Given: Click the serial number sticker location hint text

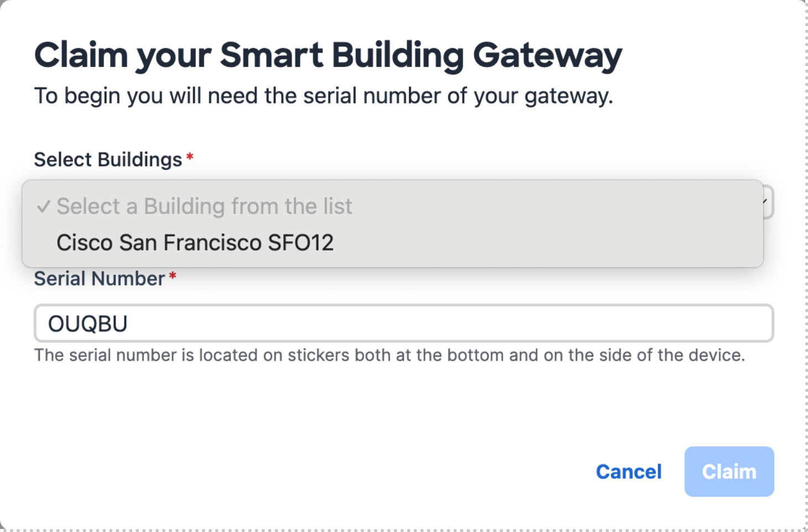Looking at the screenshot, I should (x=390, y=355).
